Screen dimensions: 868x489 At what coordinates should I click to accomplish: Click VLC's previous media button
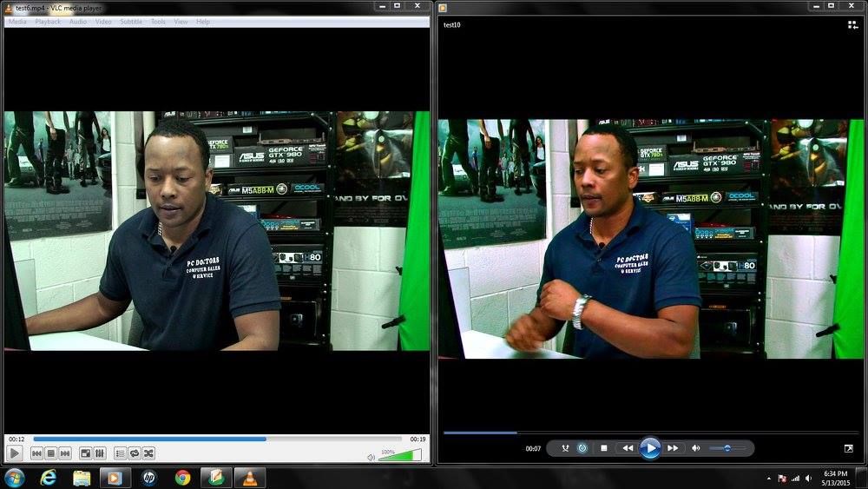[x=37, y=453]
